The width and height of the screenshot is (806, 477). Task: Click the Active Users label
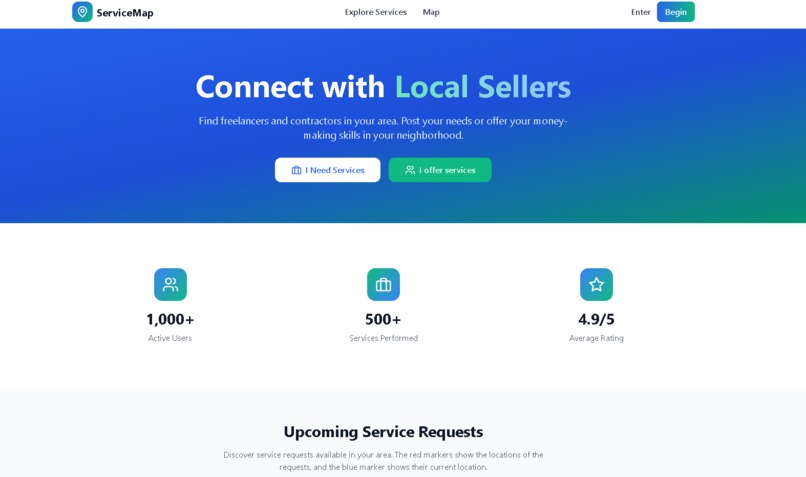(x=170, y=338)
